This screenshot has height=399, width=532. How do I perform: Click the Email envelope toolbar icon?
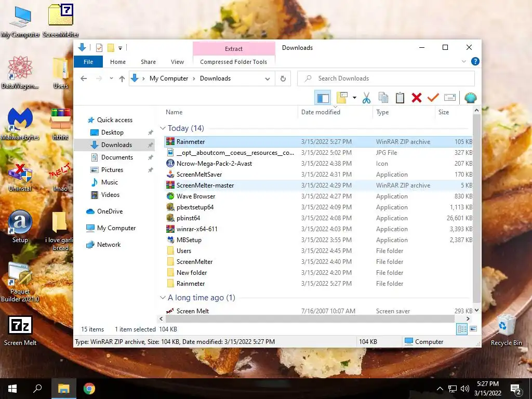[449, 98]
